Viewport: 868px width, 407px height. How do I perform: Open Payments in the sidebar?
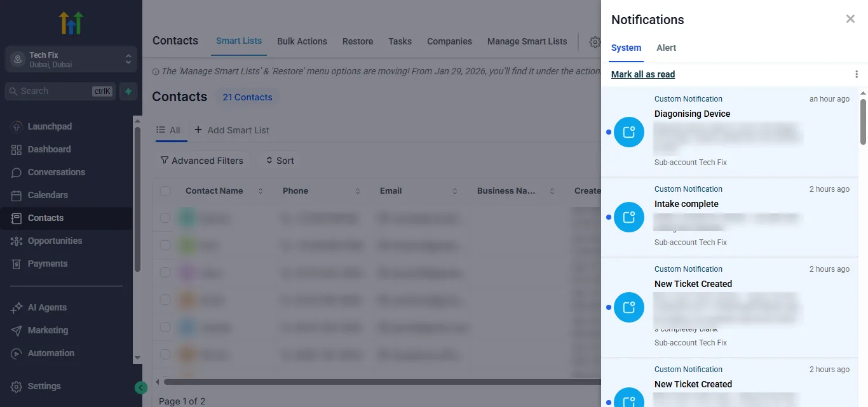[x=66, y=264]
